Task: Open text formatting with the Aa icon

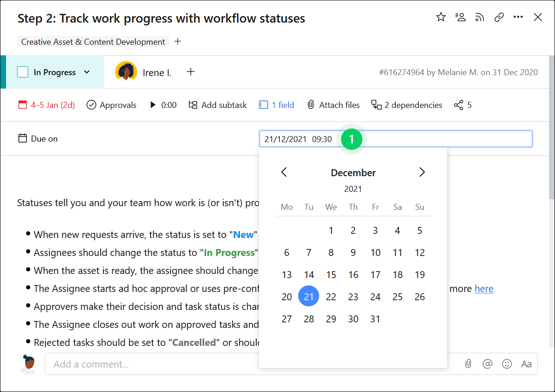Action: pyautogui.click(x=526, y=364)
